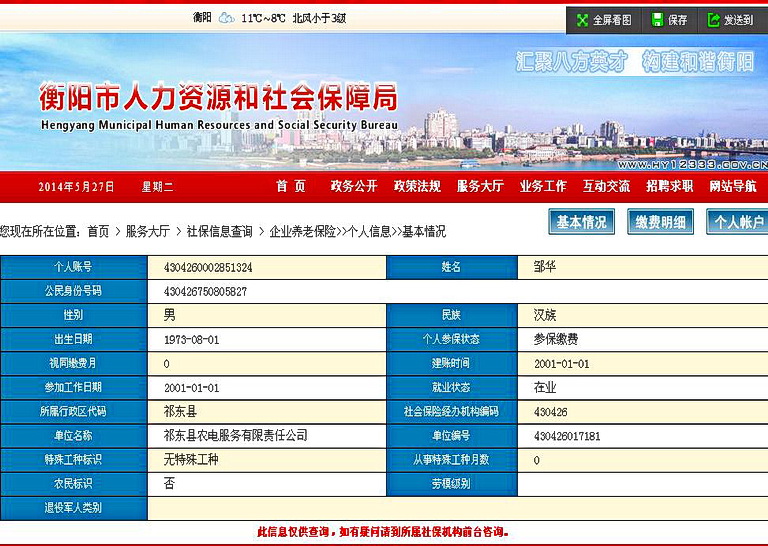Open the 招聘求职 navigation item

click(x=669, y=186)
